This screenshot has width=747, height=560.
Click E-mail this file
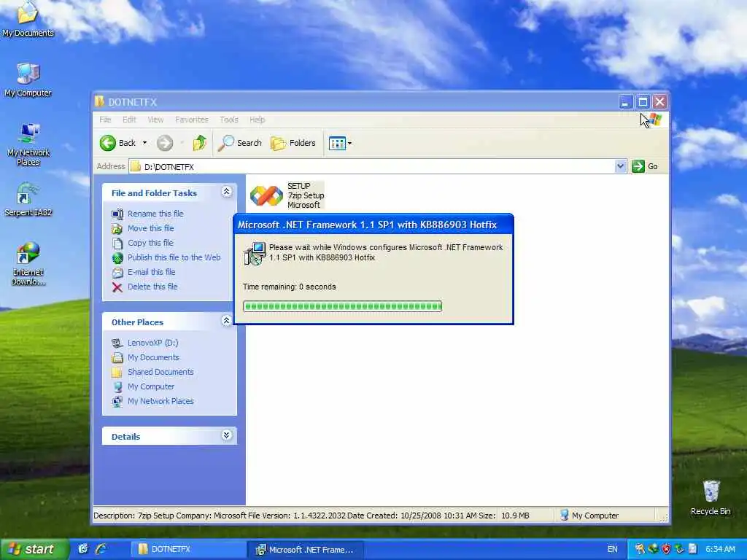point(151,272)
